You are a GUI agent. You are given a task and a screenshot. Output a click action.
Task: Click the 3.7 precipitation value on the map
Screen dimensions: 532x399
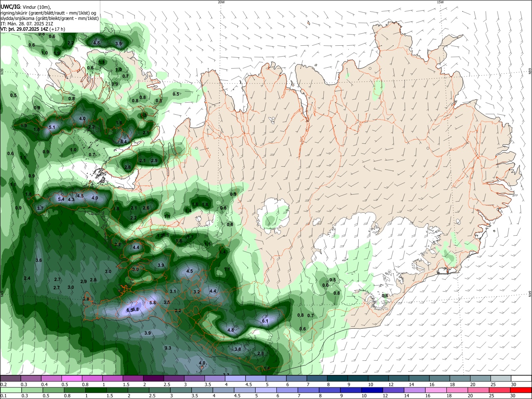click(40, 208)
